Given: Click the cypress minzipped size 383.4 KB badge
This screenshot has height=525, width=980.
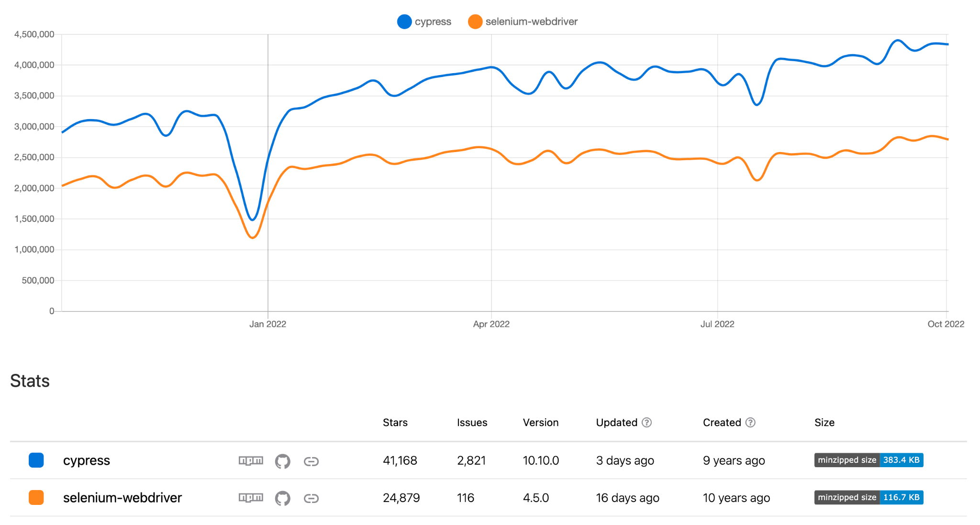Looking at the screenshot, I should (869, 460).
